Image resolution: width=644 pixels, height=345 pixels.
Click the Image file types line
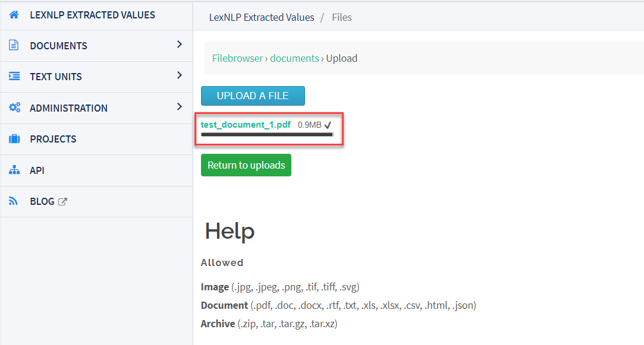tap(280, 287)
